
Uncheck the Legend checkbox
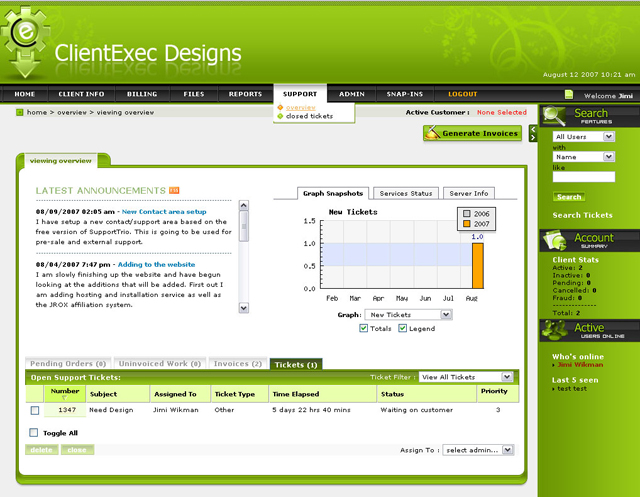tap(402, 328)
